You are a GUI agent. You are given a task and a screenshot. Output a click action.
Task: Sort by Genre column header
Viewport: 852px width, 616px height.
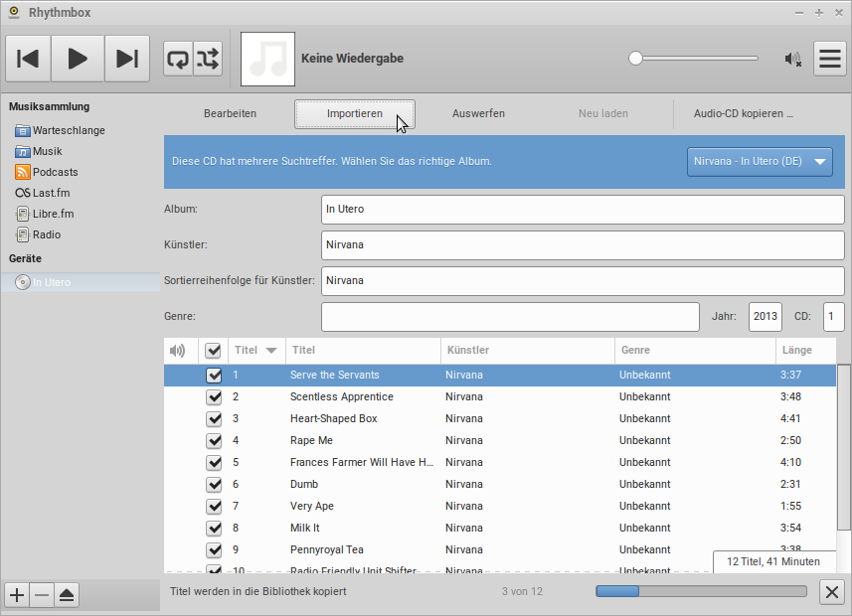click(x=696, y=351)
